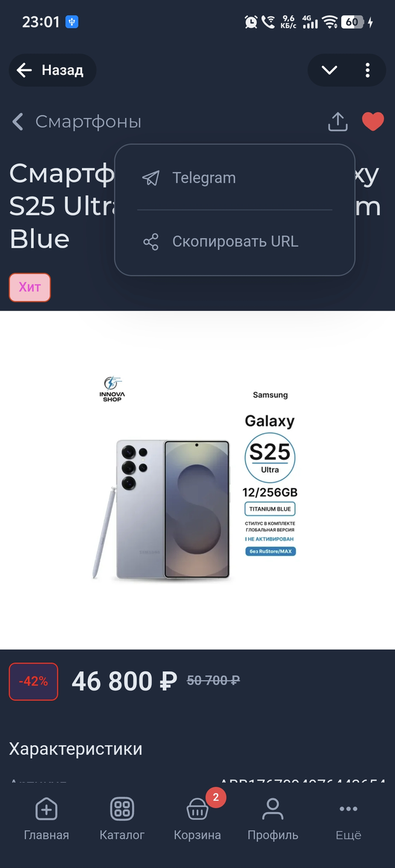Open Ещё more options tab
Screen dimensions: 395x868
point(349,819)
